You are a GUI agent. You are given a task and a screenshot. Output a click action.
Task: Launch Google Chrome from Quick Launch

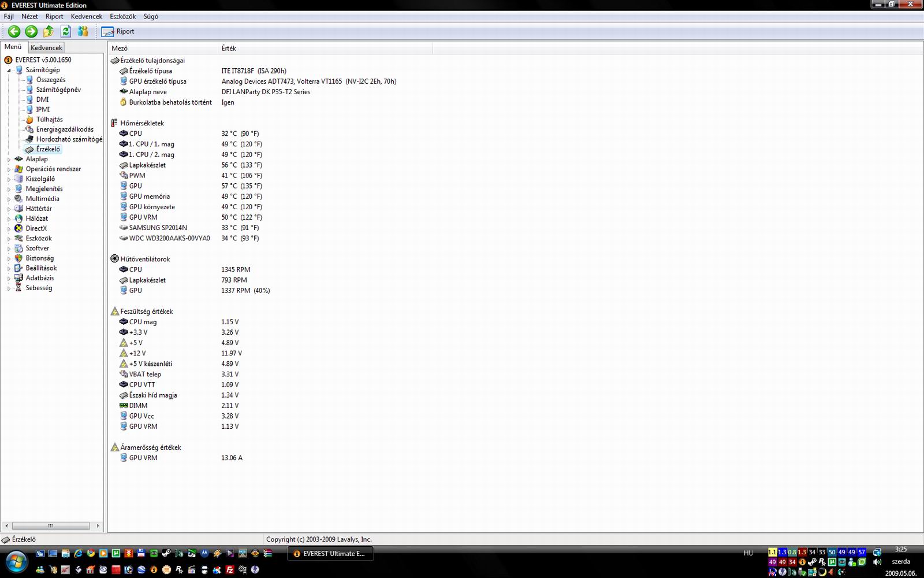(x=91, y=554)
